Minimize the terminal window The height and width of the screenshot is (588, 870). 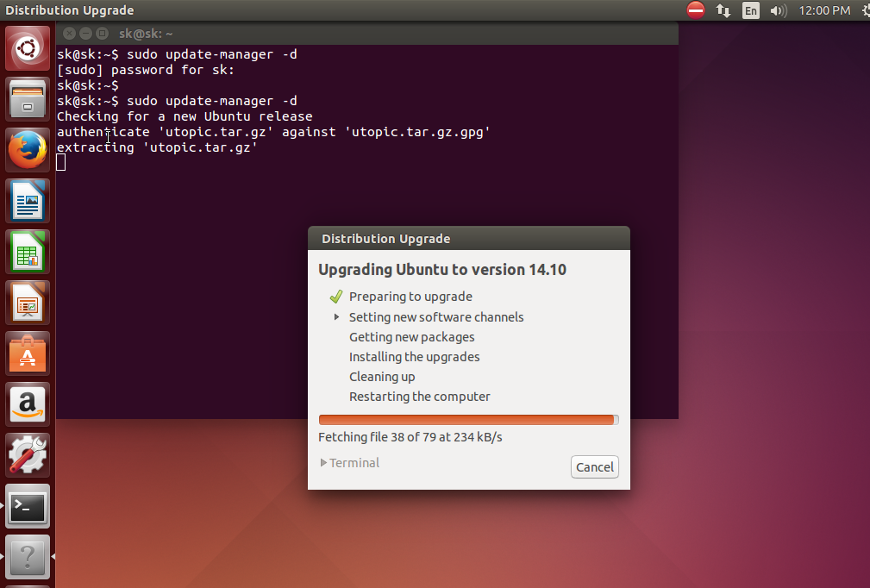85,34
